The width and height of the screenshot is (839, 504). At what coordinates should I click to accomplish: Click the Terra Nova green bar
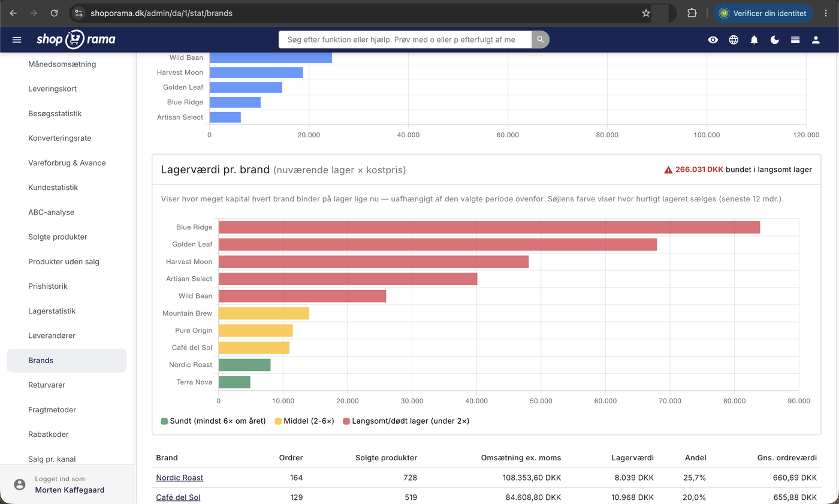point(234,382)
